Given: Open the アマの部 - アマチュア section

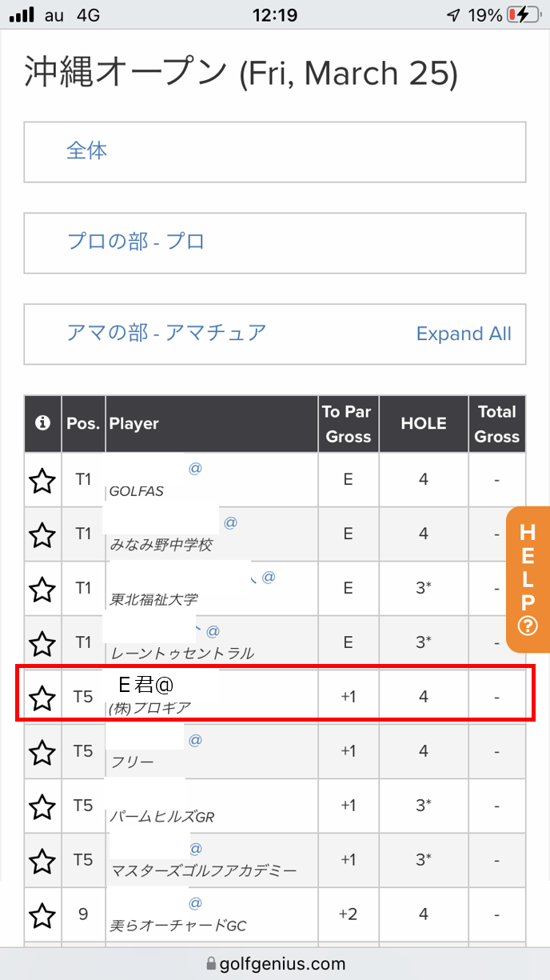Looking at the screenshot, I should 166,332.
